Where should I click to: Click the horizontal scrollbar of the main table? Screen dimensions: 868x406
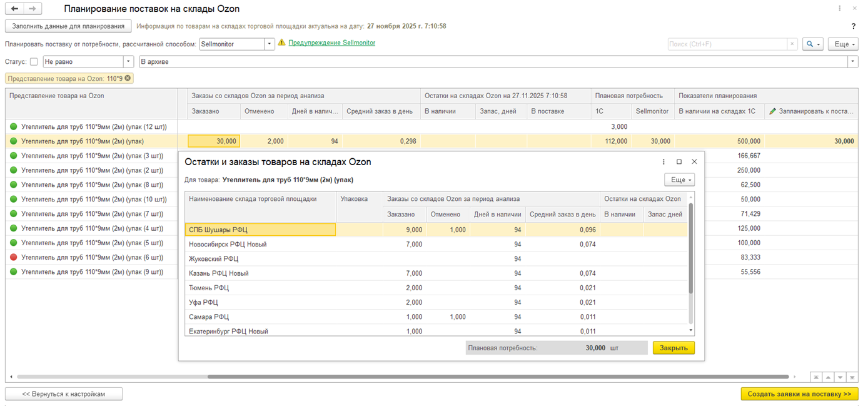[497, 377]
